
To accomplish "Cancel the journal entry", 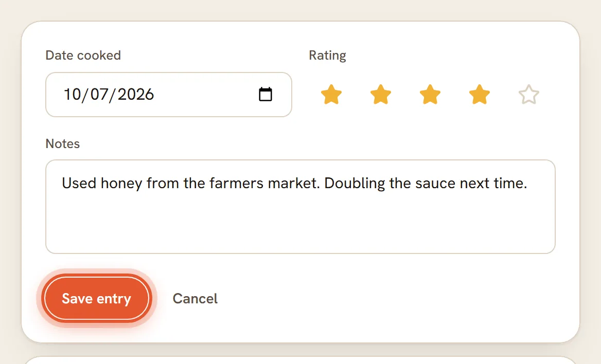I will click(195, 299).
